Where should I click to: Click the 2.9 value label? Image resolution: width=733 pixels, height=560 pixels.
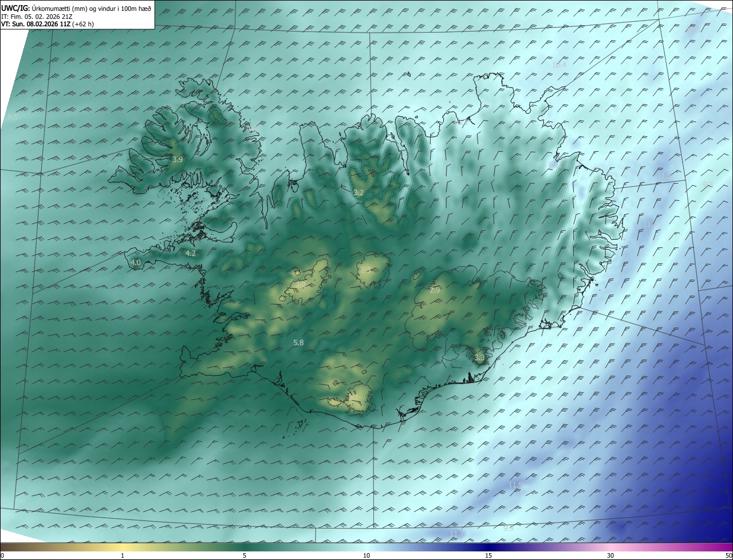tap(435, 290)
